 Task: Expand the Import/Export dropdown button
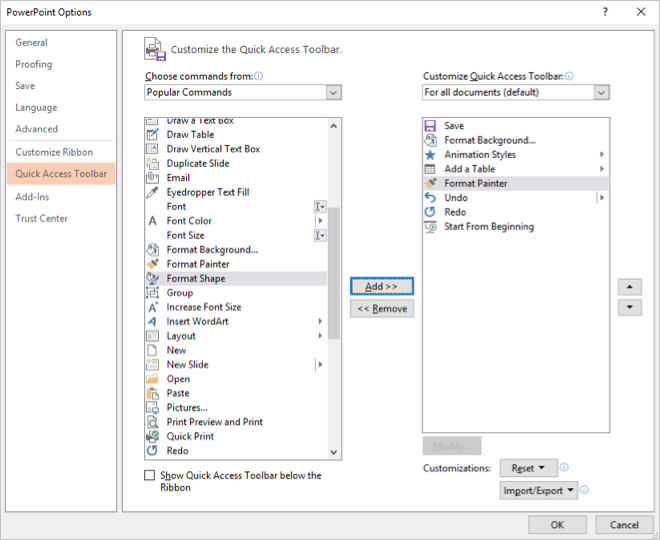(540, 491)
